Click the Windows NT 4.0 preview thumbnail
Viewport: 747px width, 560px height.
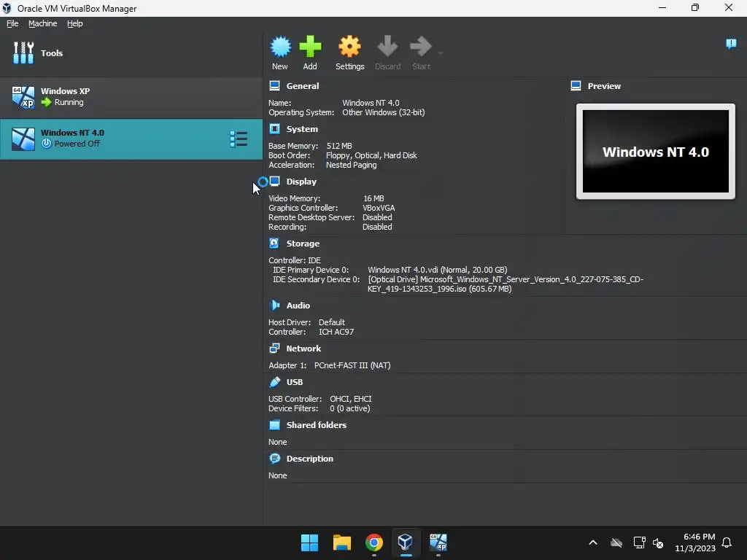click(656, 152)
